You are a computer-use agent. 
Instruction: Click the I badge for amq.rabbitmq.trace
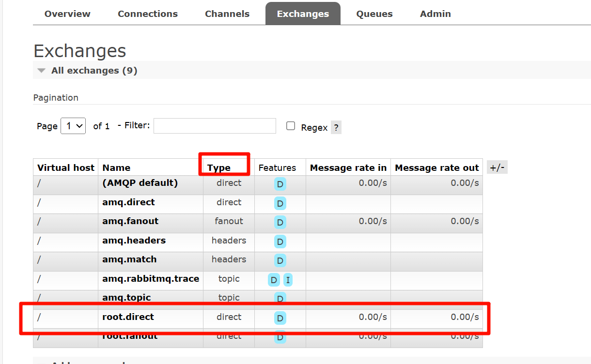pyautogui.click(x=288, y=280)
